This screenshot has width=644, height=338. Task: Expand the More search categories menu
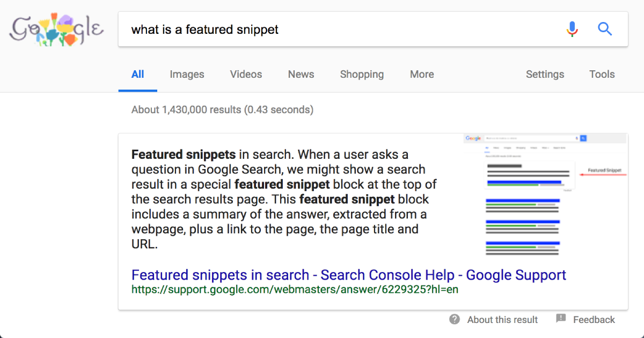pos(422,75)
